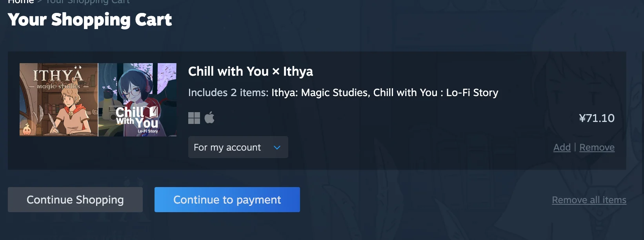Open the For my account dropdown
The height and width of the screenshot is (240, 644).
(238, 147)
